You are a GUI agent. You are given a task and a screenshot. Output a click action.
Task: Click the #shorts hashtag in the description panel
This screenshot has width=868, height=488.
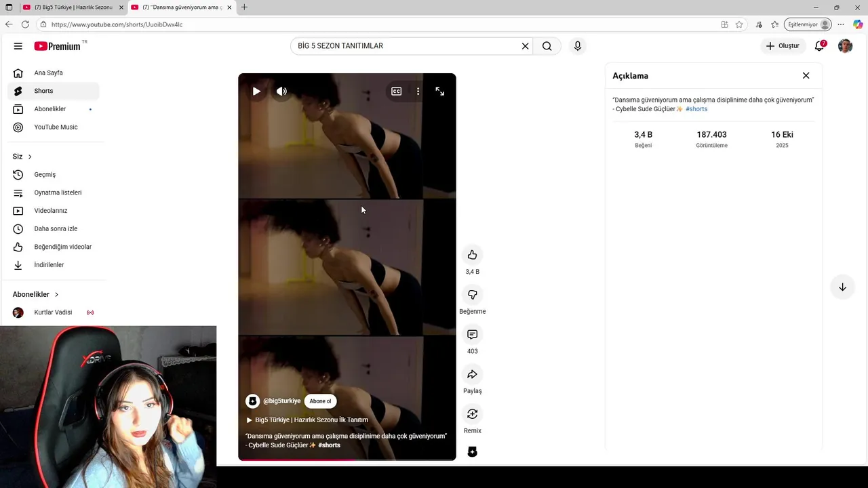pos(696,109)
